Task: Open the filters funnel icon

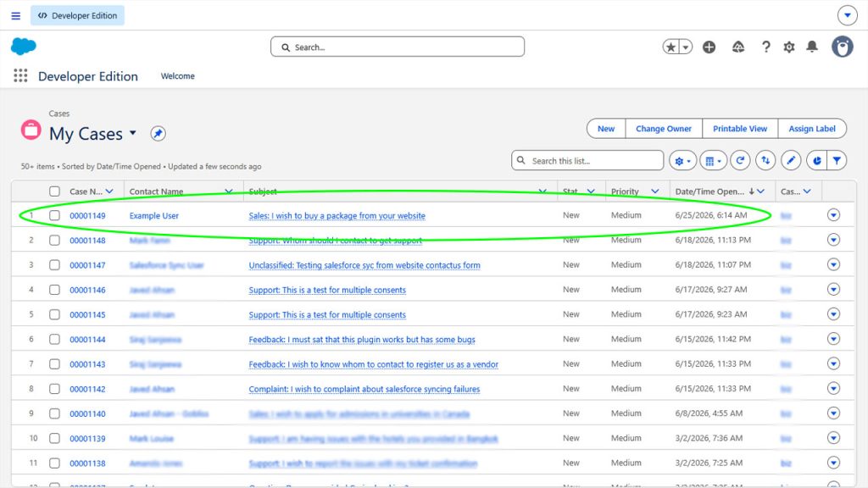Action: [837, 161]
